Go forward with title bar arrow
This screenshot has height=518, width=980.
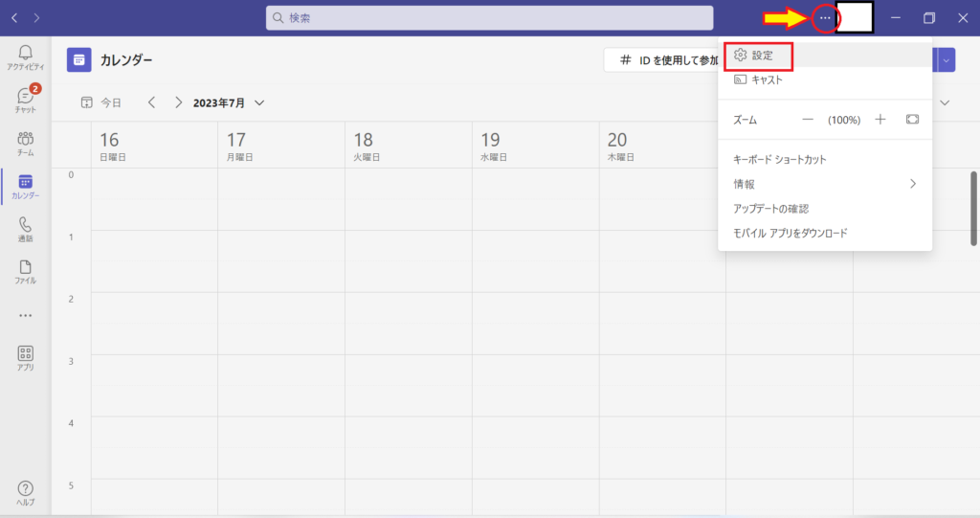point(37,17)
